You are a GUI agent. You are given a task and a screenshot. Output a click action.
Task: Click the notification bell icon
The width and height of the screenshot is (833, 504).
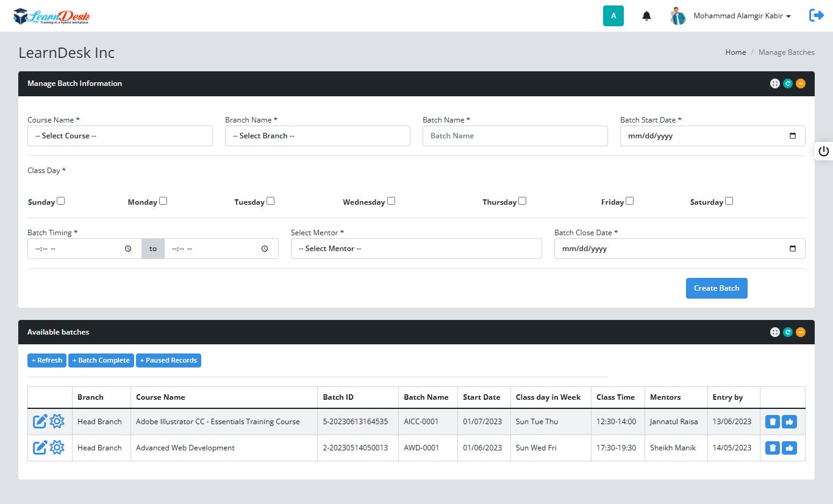pos(646,16)
